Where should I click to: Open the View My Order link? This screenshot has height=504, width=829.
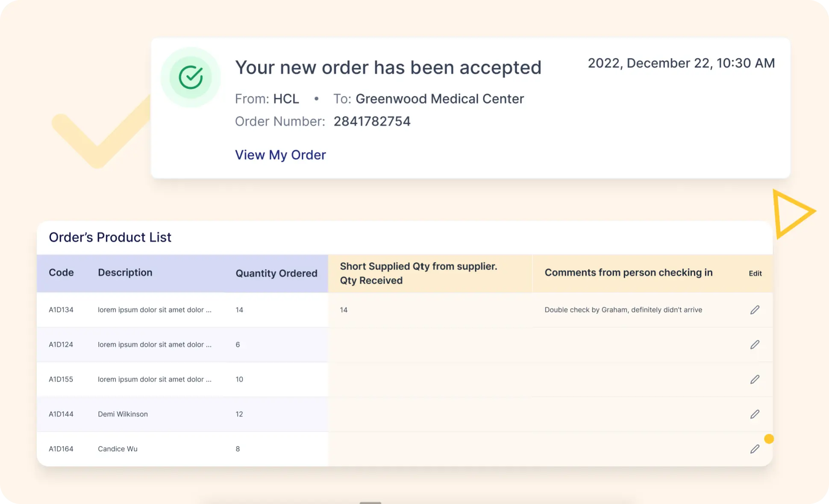pos(280,155)
